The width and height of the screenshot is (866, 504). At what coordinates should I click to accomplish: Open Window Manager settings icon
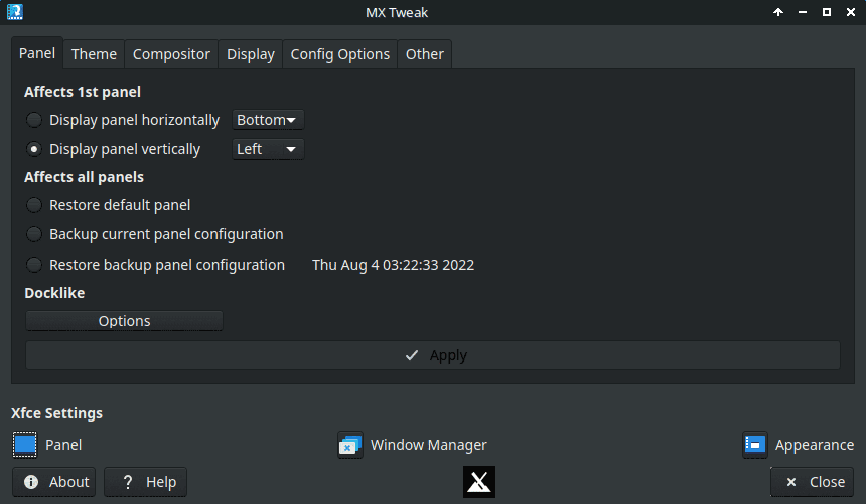pyautogui.click(x=350, y=445)
